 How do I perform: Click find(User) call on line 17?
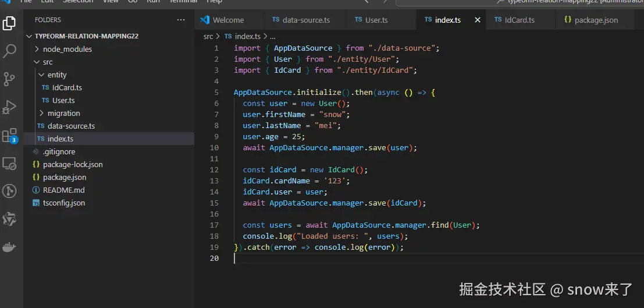pos(453,225)
